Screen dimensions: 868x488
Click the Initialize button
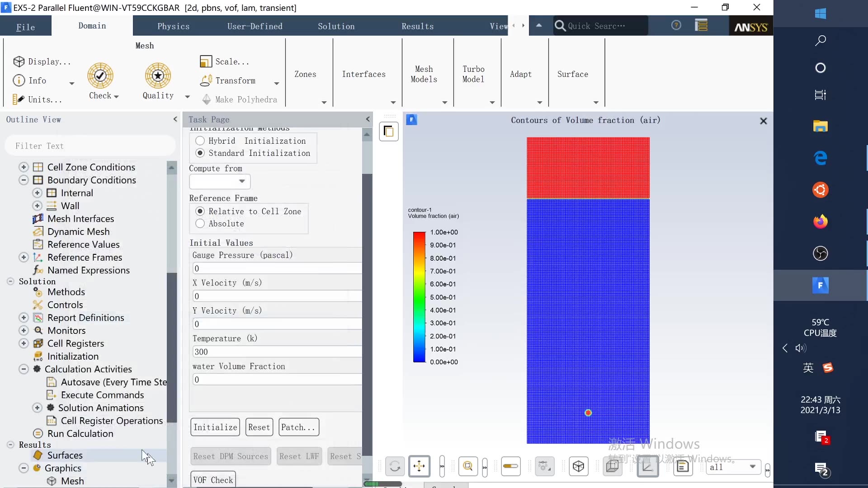pos(216,427)
